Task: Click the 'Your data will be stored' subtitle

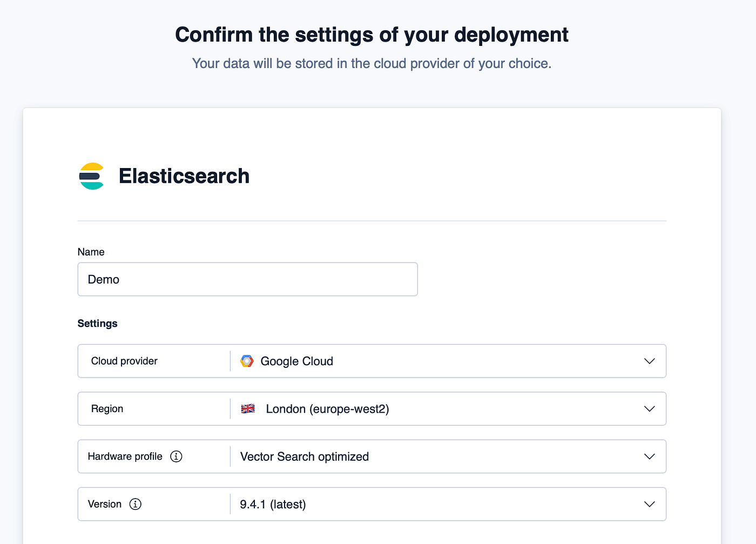Action: tap(372, 64)
